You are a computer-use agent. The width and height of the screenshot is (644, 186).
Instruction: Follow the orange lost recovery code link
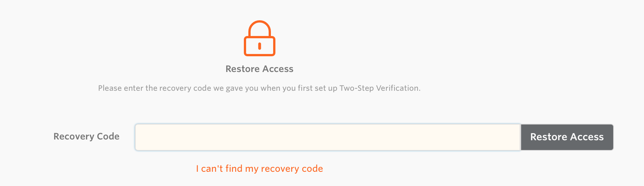[259, 169]
